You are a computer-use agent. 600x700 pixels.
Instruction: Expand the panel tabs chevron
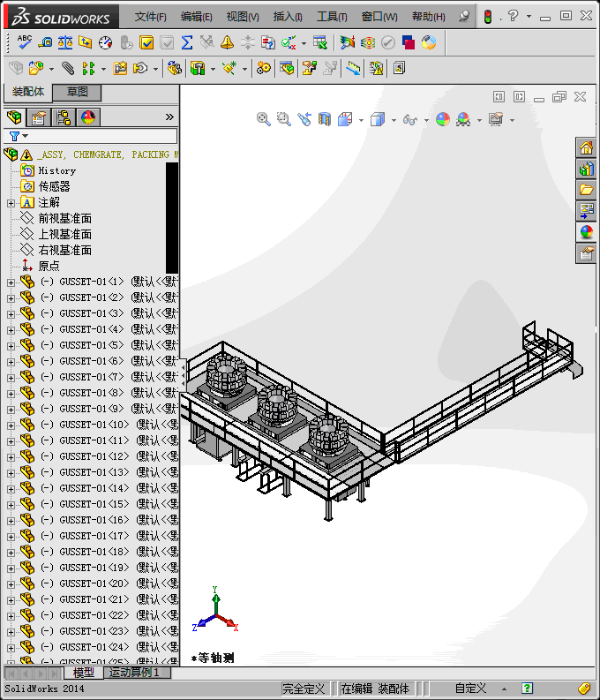tap(169, 117)
